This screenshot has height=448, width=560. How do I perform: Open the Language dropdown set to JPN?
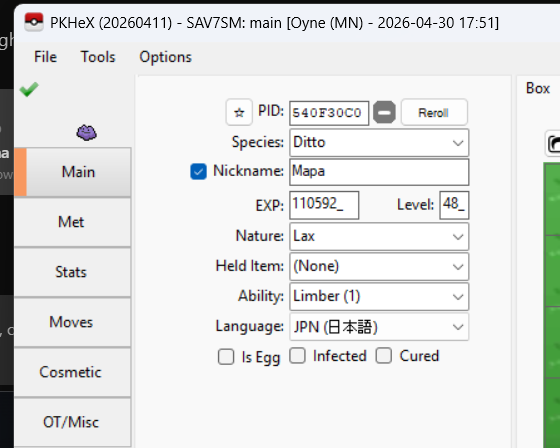379,327
